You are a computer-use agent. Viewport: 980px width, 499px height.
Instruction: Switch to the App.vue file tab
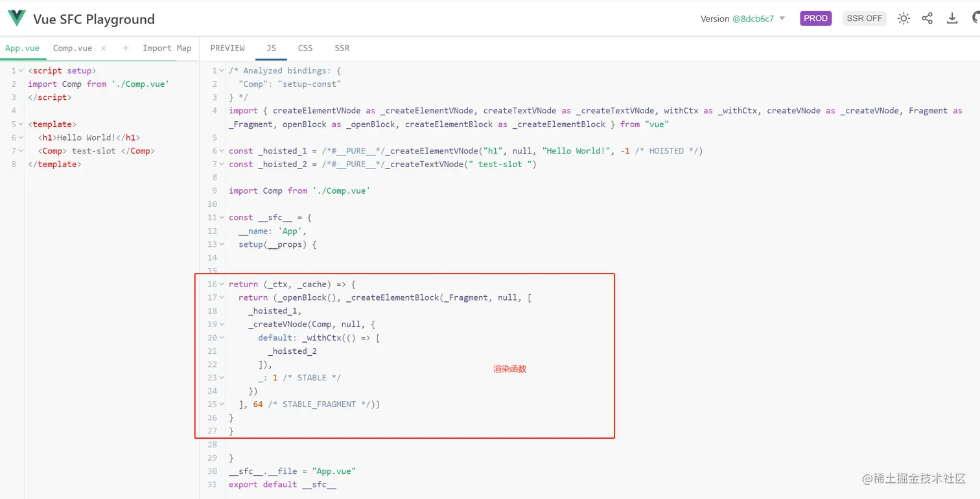22,48
